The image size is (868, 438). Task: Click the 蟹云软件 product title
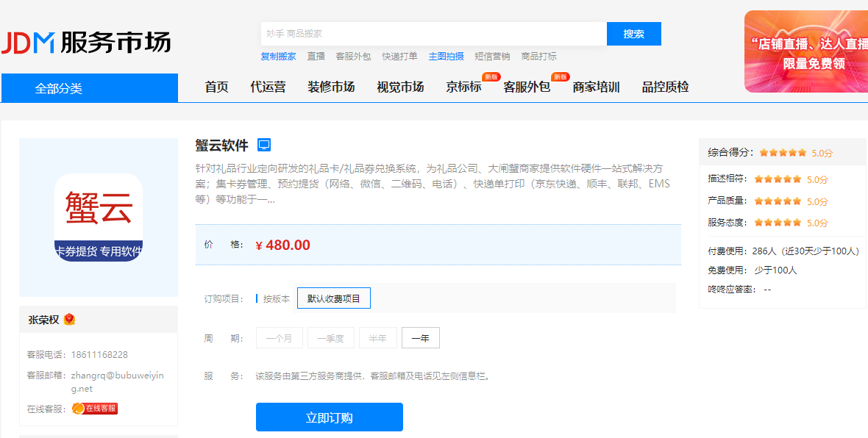[x=222, y=146]
